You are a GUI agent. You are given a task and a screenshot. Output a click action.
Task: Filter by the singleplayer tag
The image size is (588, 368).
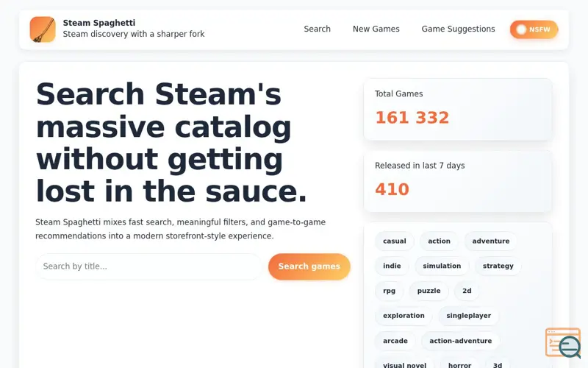point(468,316)
